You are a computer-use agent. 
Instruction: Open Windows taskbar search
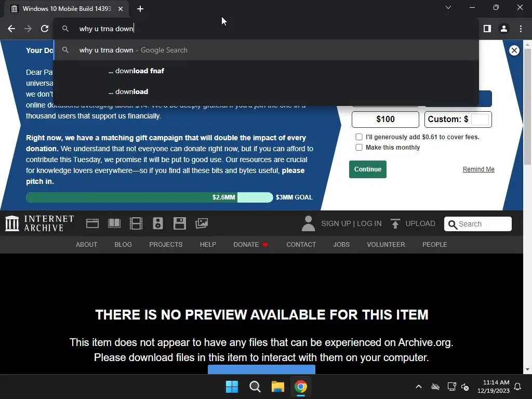(255, 387)
